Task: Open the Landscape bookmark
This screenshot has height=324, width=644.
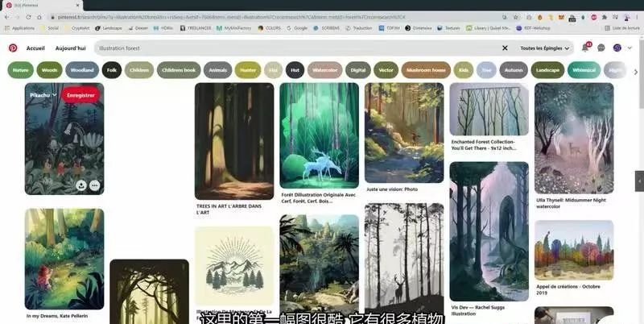Action: (x=109, y=28)
